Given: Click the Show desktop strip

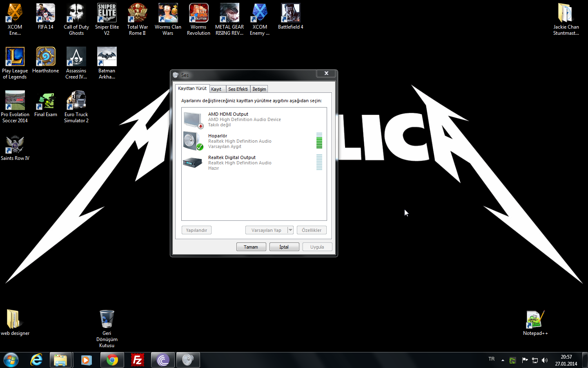Looking at the screenshot, I should point(585,360).
